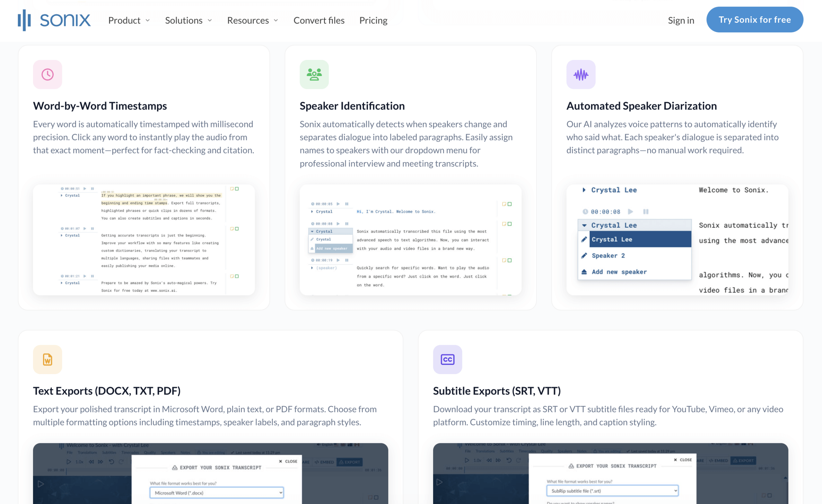Click the Speaker Identification heading
This screenshot has width=822, height=504.
352,106
